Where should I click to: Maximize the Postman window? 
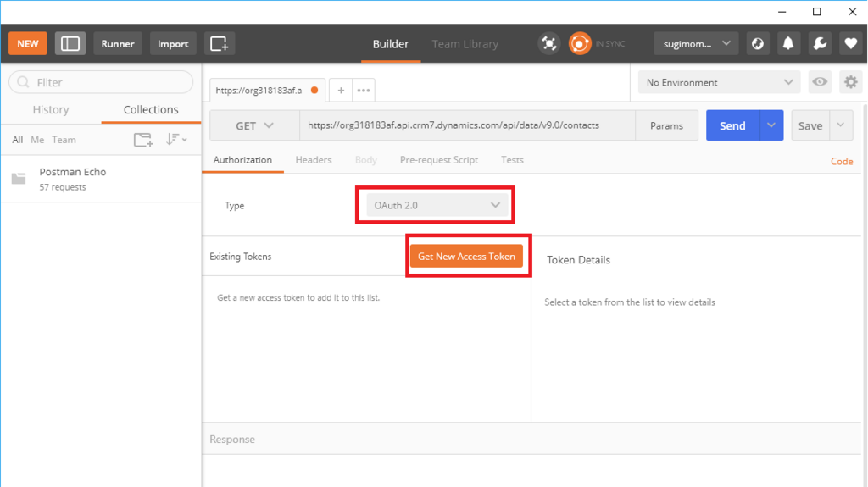coord(816,12)
